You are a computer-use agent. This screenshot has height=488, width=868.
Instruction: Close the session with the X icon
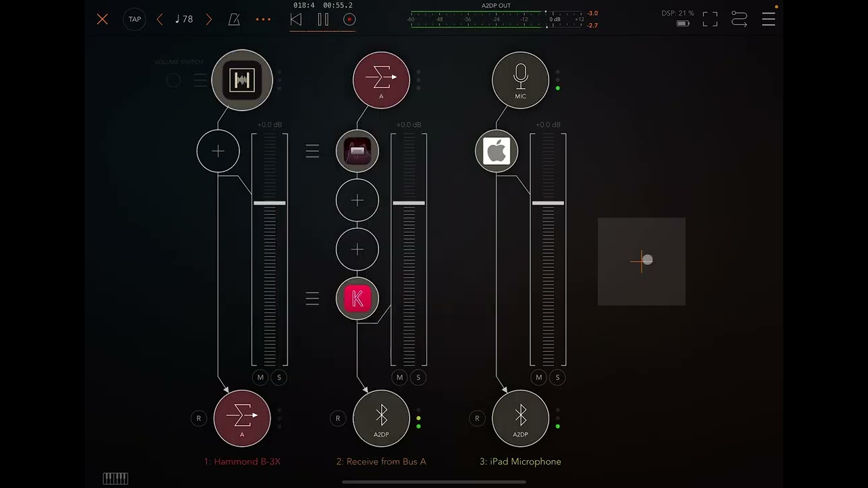coord(102,19)
